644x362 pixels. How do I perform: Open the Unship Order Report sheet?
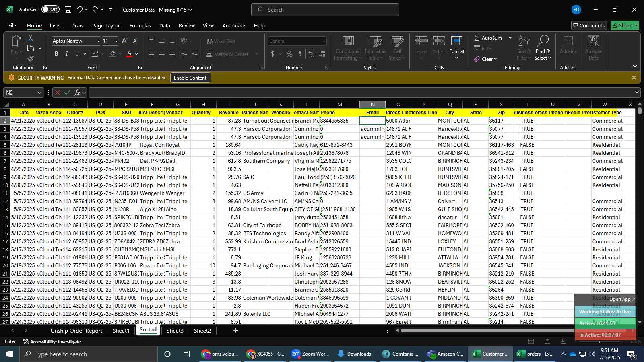76,331
